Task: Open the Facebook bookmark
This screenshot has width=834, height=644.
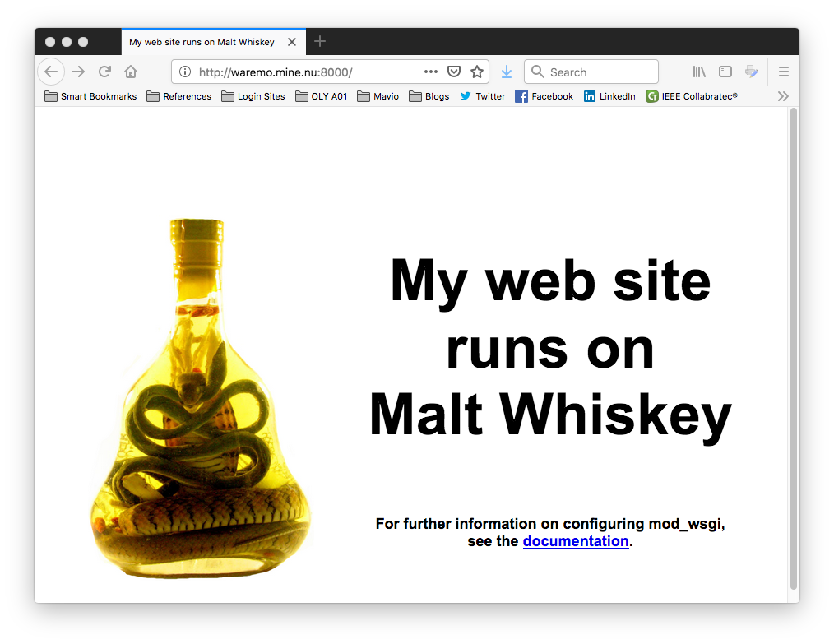Action: pos(544,96)
